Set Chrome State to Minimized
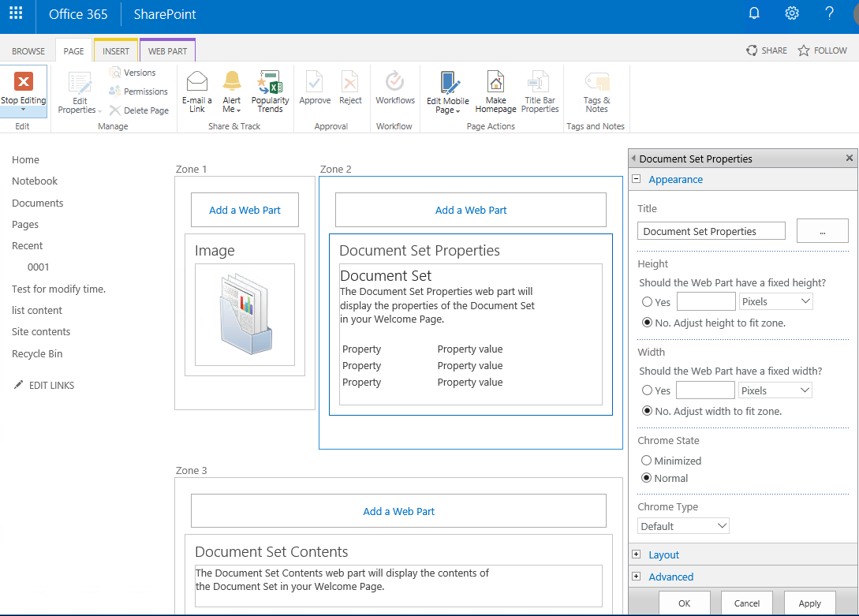This screenshot has height=616, width=859. (647, 461)
